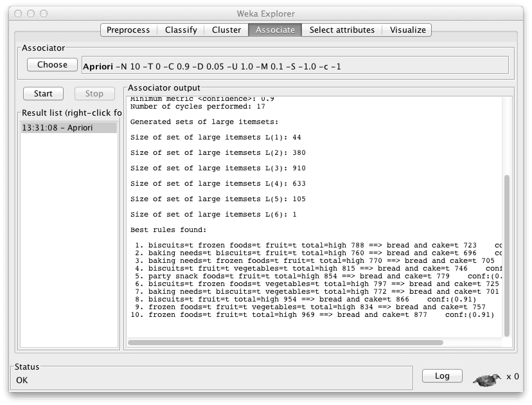The image size is (532, 405).
Task: Click the red close window button
Action: (19, 14)
